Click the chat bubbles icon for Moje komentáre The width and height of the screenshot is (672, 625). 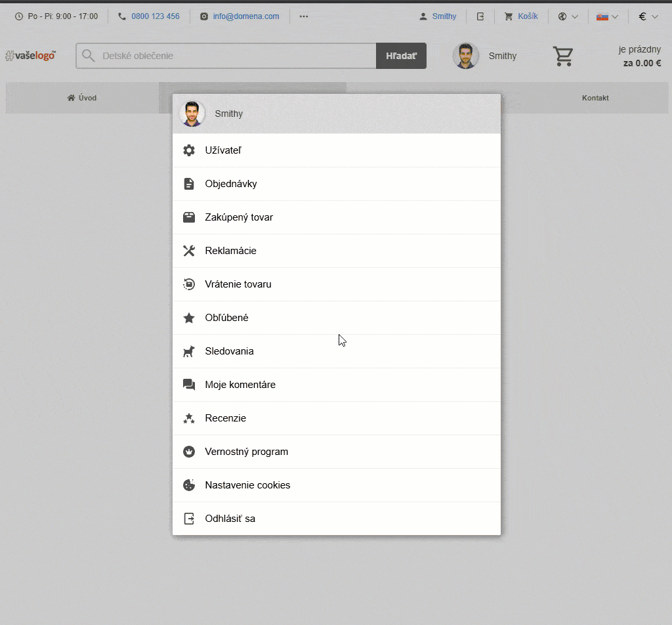coord(189,385)
